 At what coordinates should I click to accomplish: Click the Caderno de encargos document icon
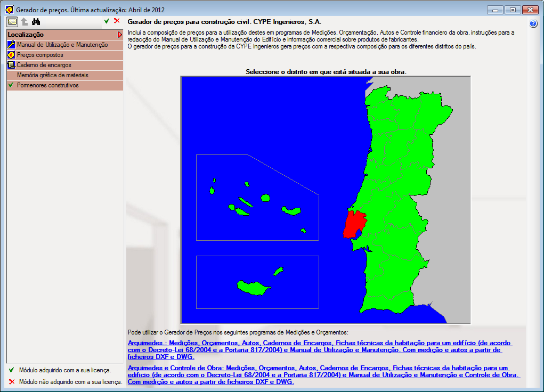click(x=11, y=65)
